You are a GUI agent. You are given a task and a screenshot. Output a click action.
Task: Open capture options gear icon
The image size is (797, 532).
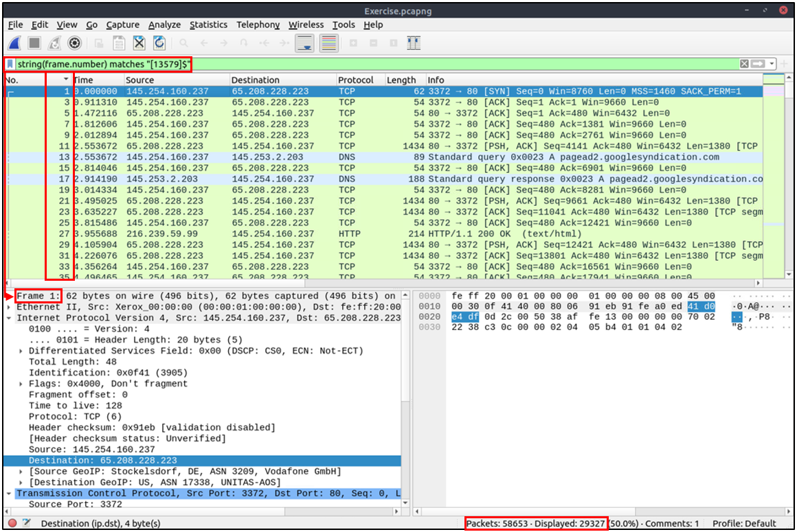[74, 43]
